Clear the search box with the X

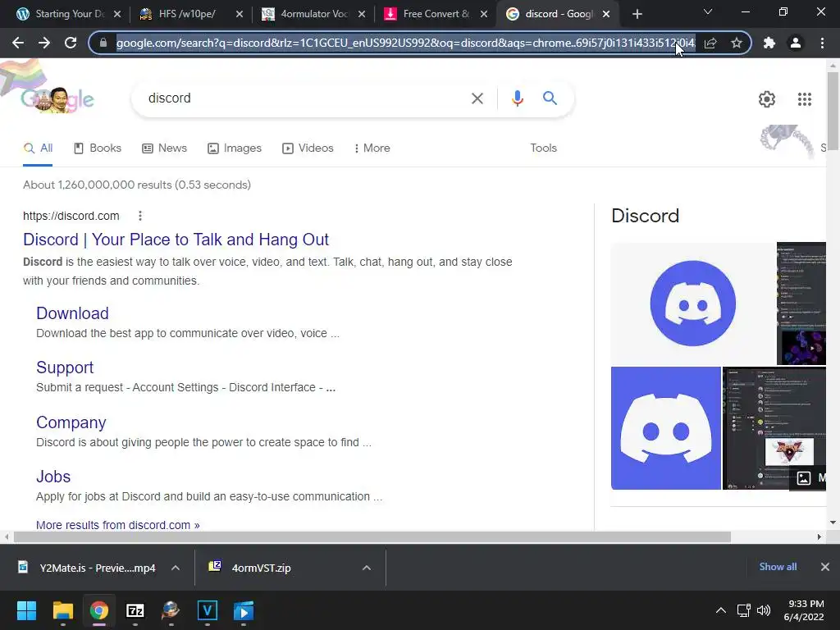(x=477, y=98)
